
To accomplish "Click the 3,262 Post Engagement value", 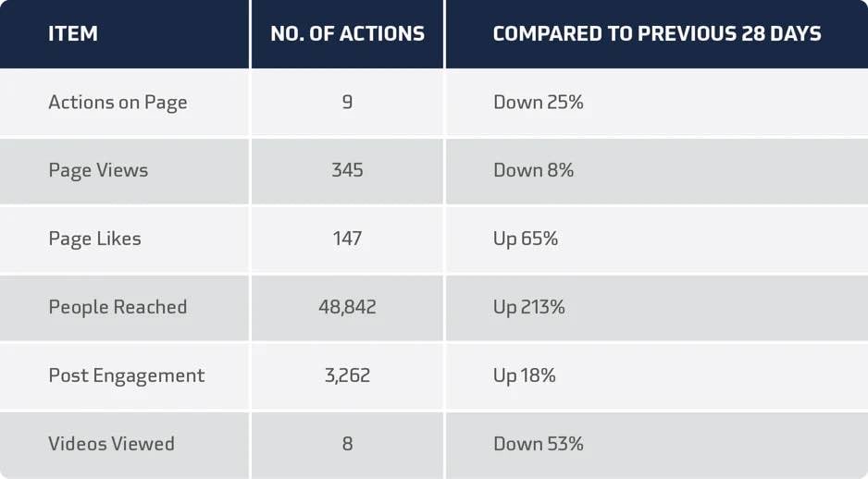I will click(x=347, y=375).
